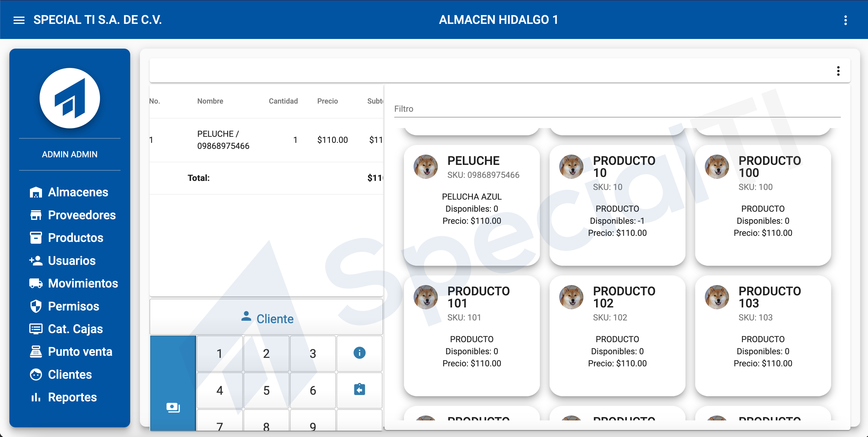The width and height of the screenshot is (868, 437).
Task: Click the Permisos shield icon
Action: (36, 306)
